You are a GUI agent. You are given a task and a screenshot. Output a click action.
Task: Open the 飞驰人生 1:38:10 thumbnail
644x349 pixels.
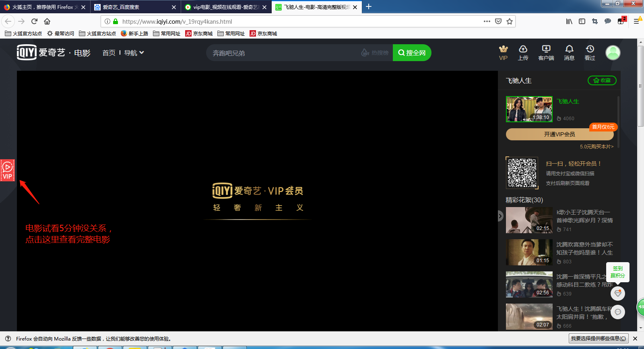click(x=529, y=109)
